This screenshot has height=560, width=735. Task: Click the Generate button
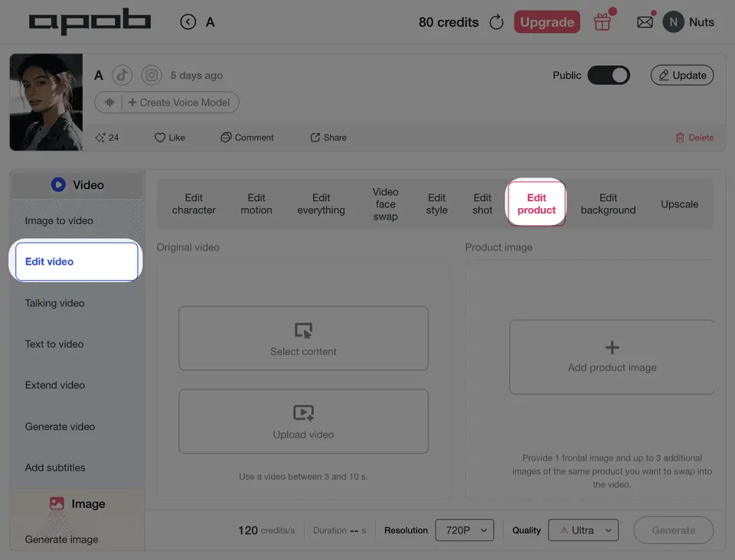point(673,530)
